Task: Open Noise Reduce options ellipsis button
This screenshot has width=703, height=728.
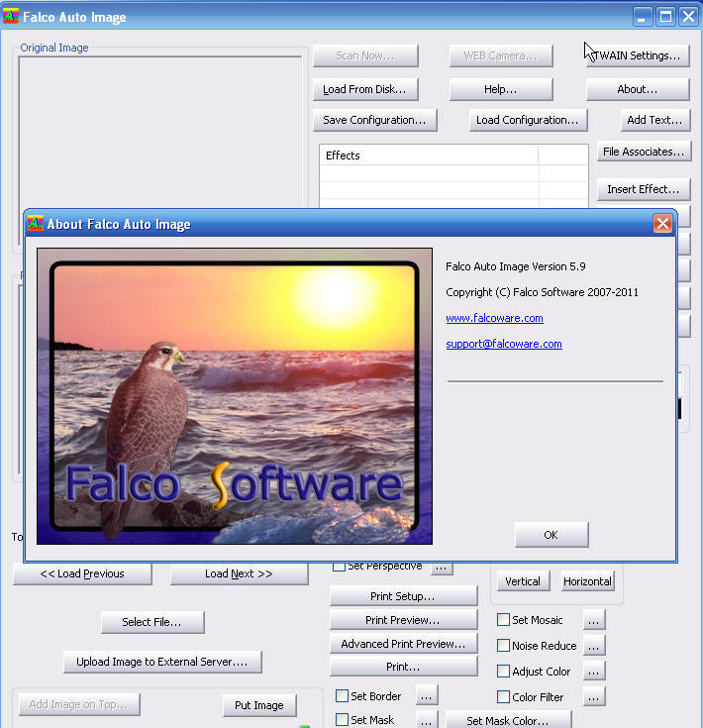Action: pyautogui.click(x=594, y=646)
